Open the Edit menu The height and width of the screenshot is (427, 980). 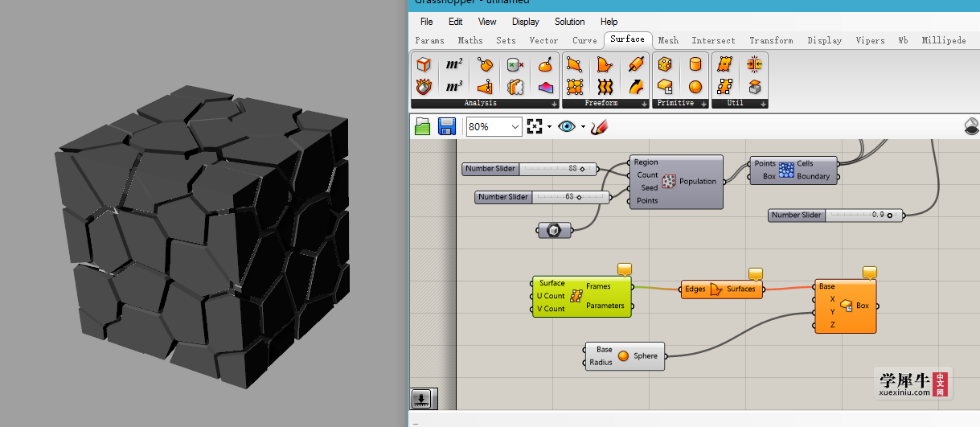click(x=456, y=22)
